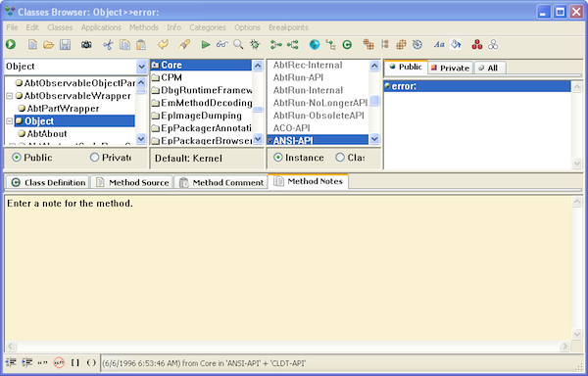This screenshot has width=588, height=376.
Task: Click the yellow undo arrow icon
Action: 163,45
